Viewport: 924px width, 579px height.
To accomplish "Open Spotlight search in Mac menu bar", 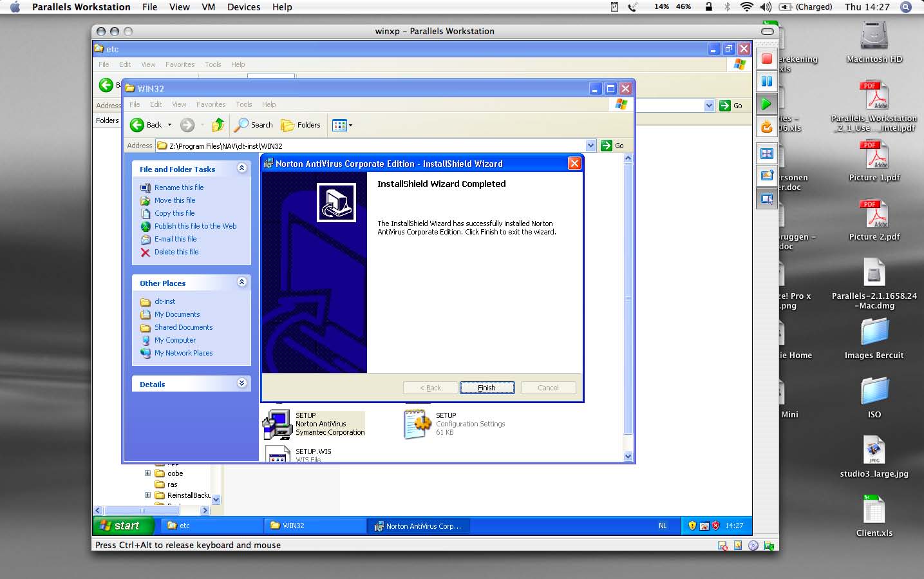I will [905, 7].
